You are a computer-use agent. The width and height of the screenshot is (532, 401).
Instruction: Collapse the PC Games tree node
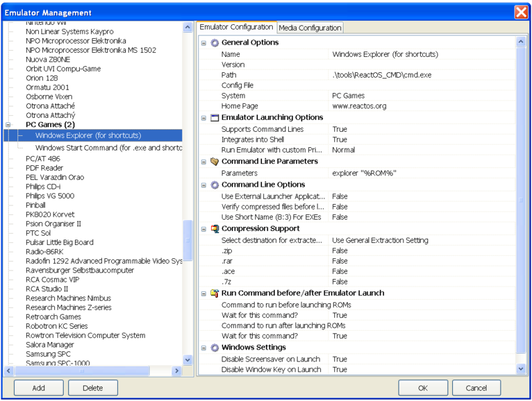(x=8, y=125)
